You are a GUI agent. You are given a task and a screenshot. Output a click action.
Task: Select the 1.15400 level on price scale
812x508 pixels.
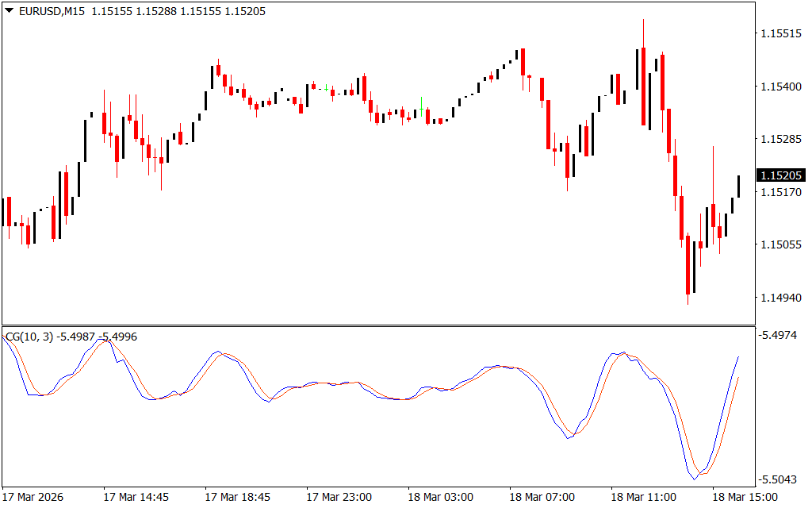coord(782,87)
